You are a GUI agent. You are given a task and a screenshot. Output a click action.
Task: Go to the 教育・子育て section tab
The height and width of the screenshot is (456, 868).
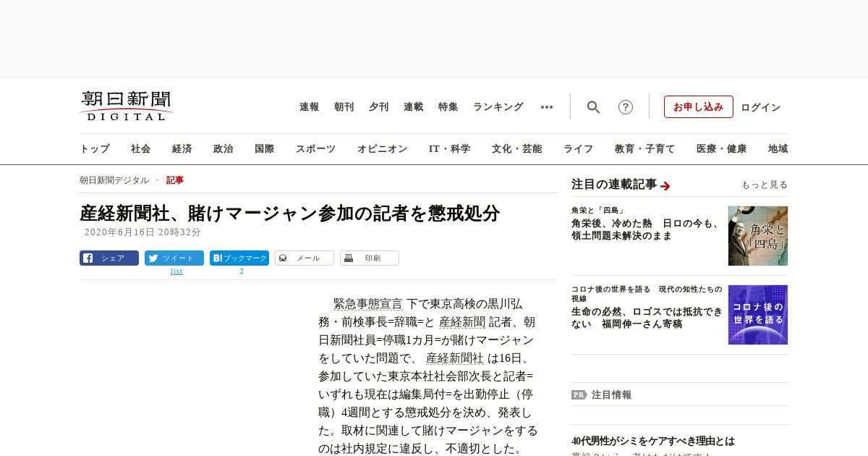(x=645, y=149)
